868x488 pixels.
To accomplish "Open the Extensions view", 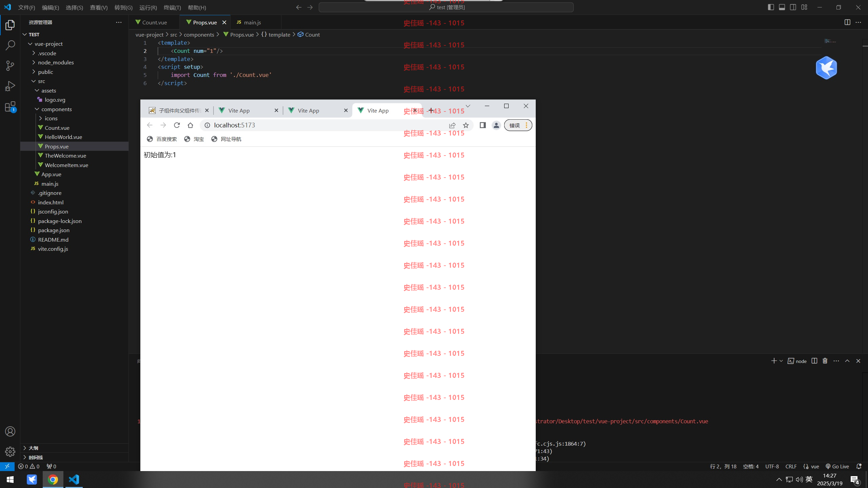I will tap(10, 107).
